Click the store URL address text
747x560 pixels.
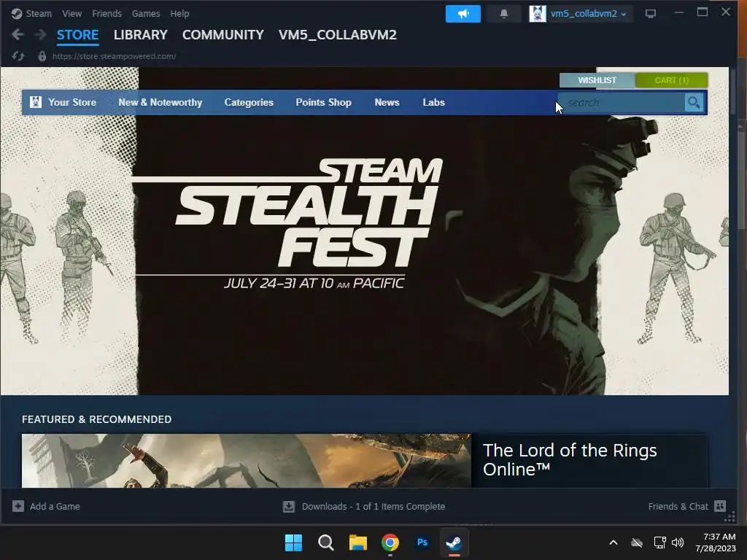click(114, 56)
